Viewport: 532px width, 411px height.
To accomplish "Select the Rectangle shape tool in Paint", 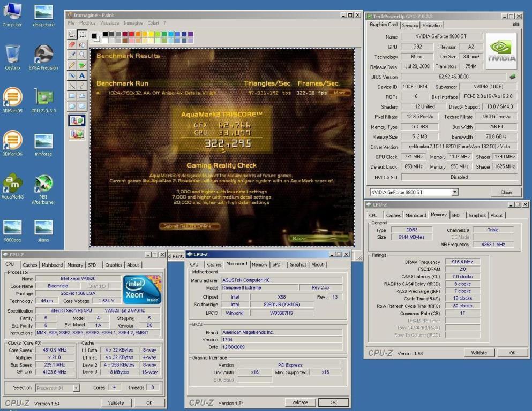I will 72,96.
